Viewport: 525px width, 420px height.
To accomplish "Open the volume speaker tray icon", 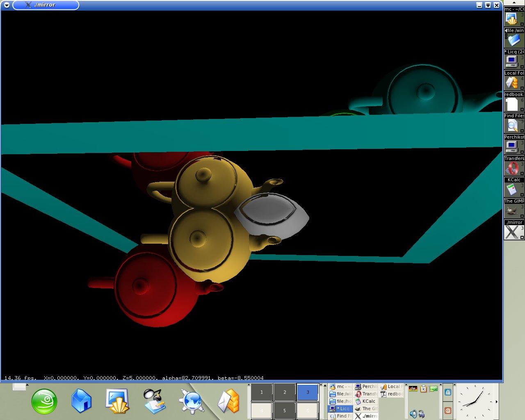I will click(413, 414).
